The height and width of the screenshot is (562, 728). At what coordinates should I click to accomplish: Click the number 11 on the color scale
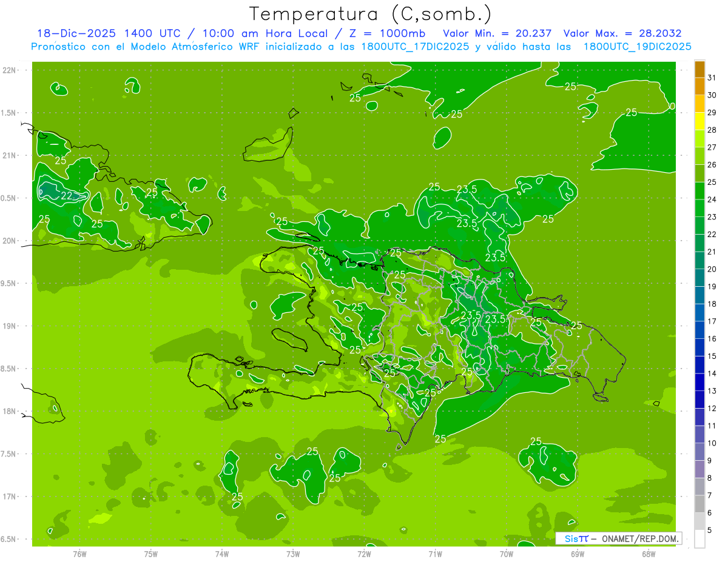[x=712, y=426]
